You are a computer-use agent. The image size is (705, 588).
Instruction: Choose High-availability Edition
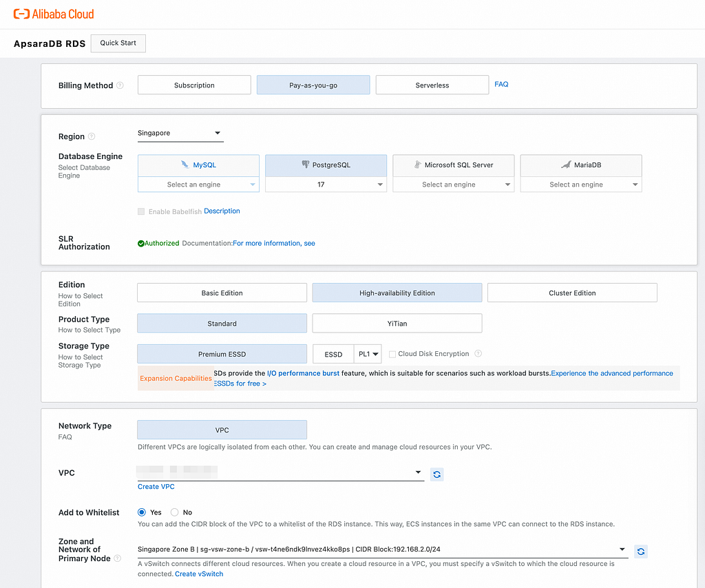397,293
